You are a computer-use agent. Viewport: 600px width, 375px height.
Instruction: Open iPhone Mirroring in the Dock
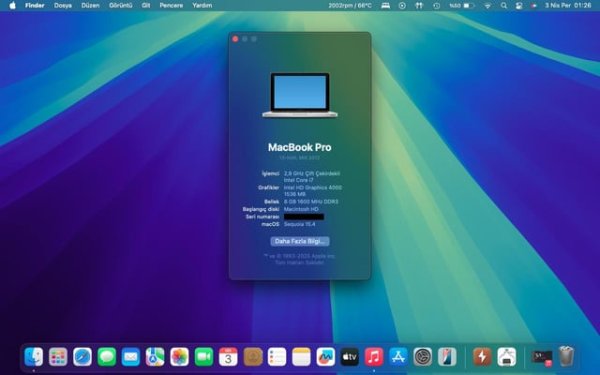pos(447,357)
